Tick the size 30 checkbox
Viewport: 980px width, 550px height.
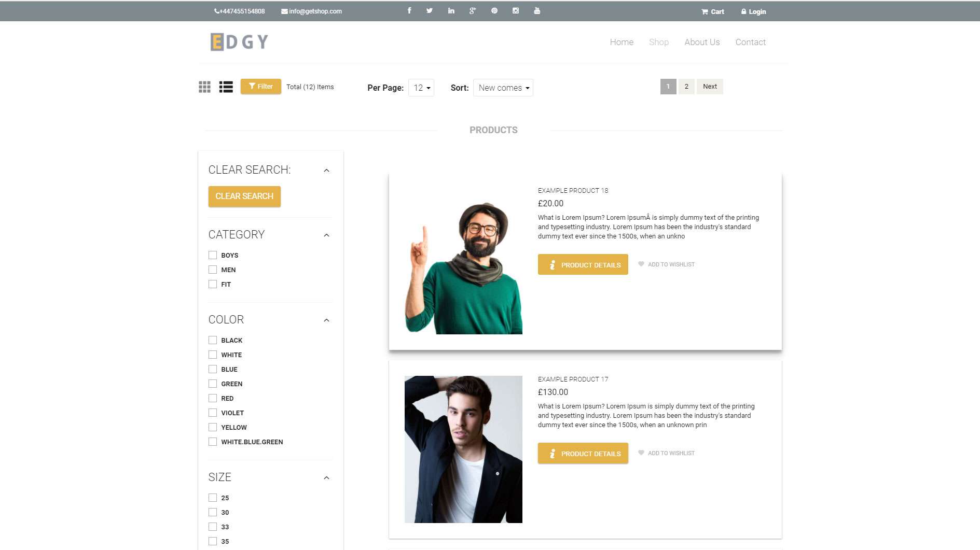(x=213, y=512)
